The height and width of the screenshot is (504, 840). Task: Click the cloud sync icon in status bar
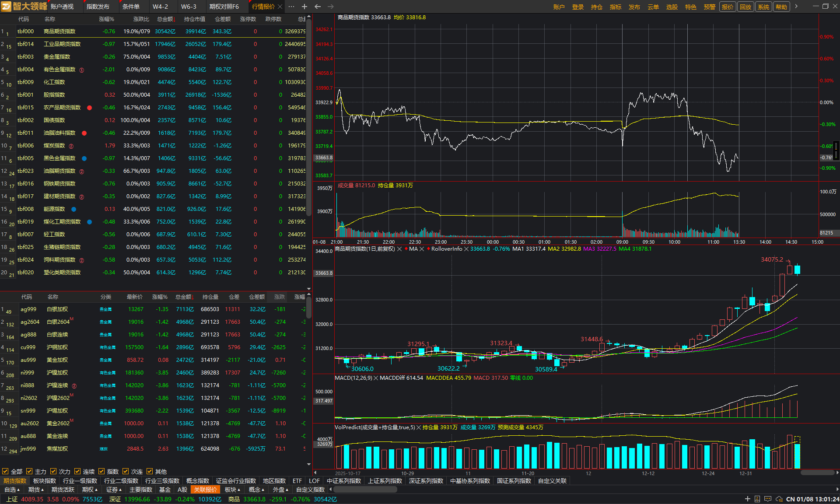779,499
